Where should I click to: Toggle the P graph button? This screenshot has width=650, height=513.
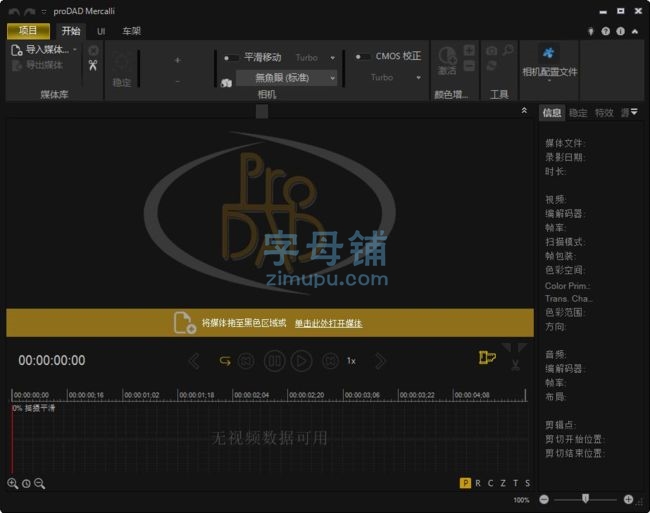point(465,483)
